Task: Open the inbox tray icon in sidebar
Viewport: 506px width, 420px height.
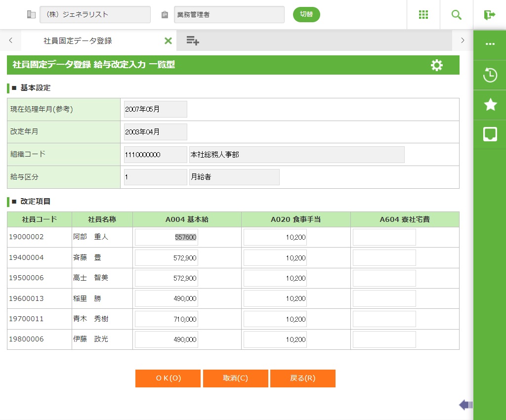Action: [490, 134]
